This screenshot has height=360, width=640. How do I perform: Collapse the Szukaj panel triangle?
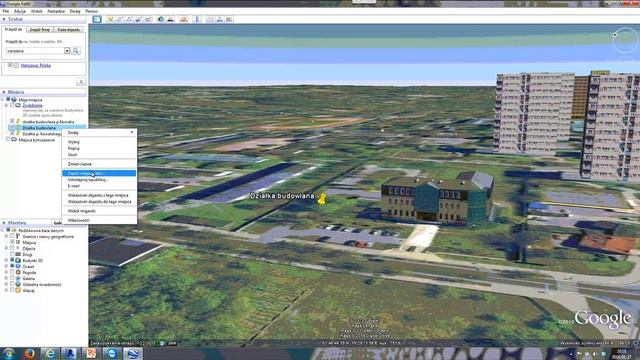tap(4, 19)
